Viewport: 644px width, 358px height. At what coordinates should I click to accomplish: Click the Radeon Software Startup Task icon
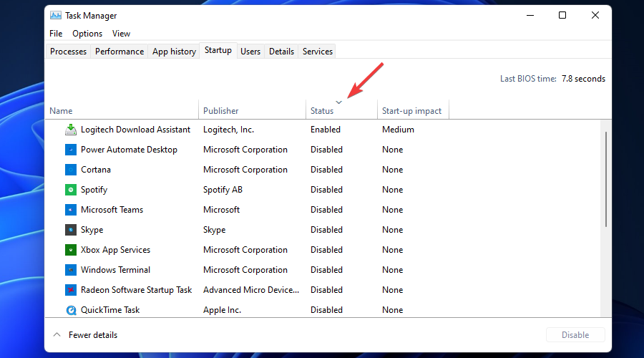(71, 290)
